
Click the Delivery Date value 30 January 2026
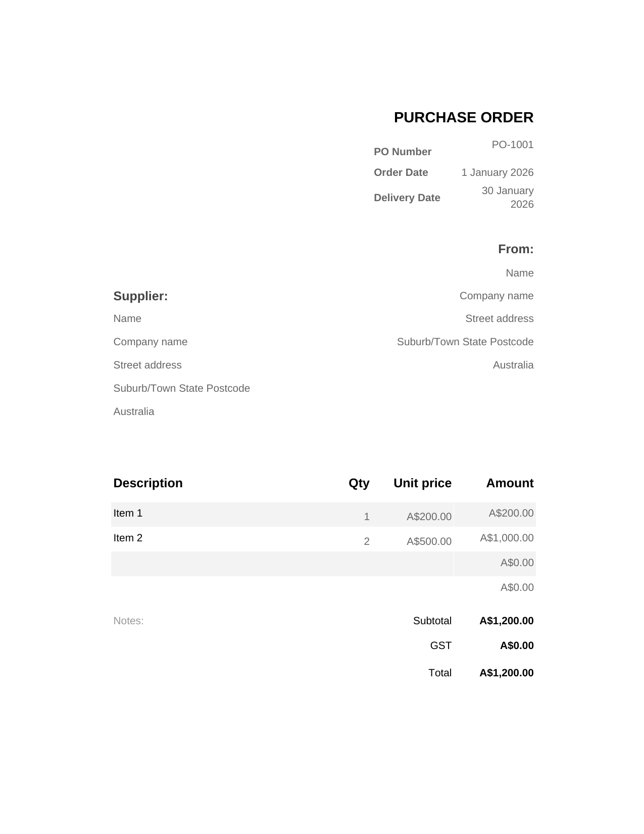coord(508,197)
